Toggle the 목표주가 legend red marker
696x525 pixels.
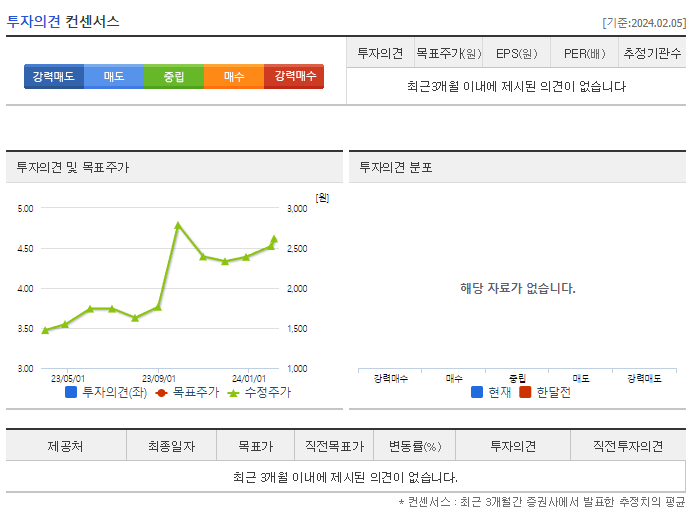161,393
